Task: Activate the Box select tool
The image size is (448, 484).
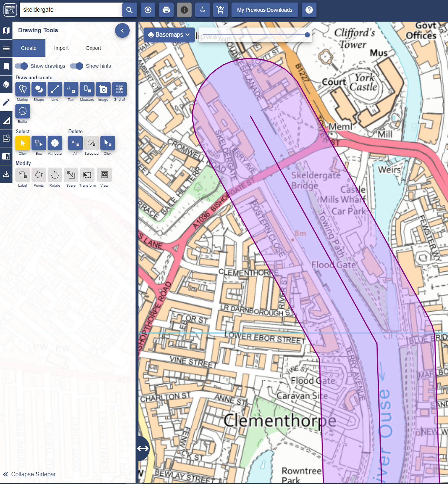Action: click(39, 143)
